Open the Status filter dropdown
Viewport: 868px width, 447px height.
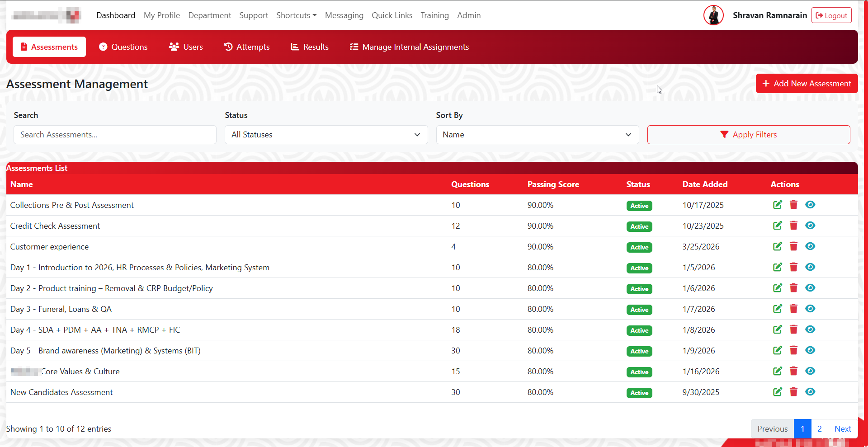pyautogui.click(x=326, y=135)
